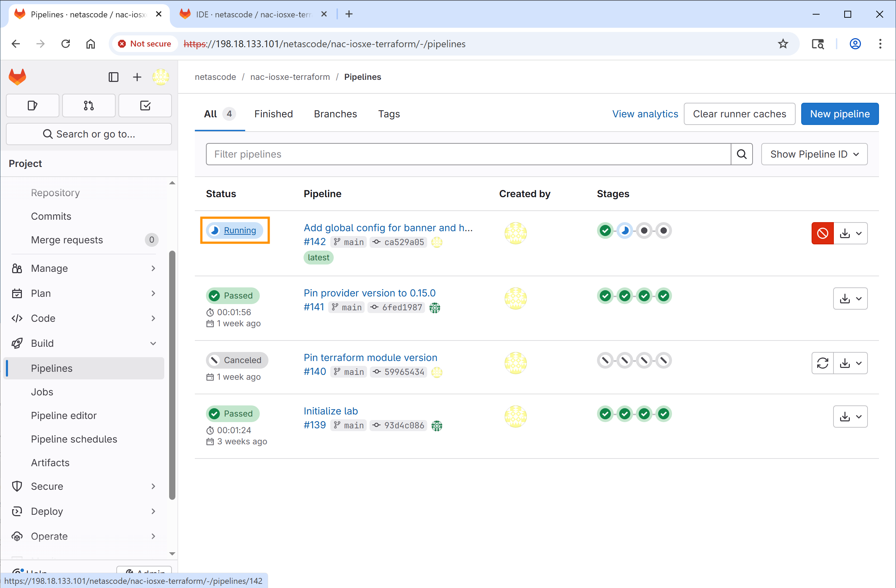Toggle the sidebar collapse icon
The image size is (896, 588).
coord(113,77)
